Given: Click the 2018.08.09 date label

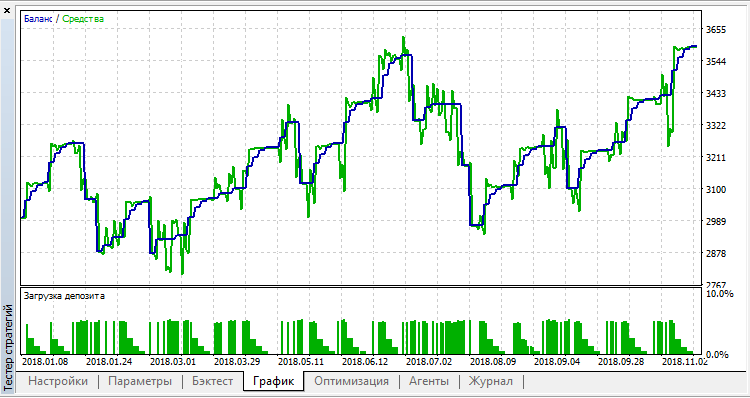Looking at the screenshot, I should coord(494,362).
